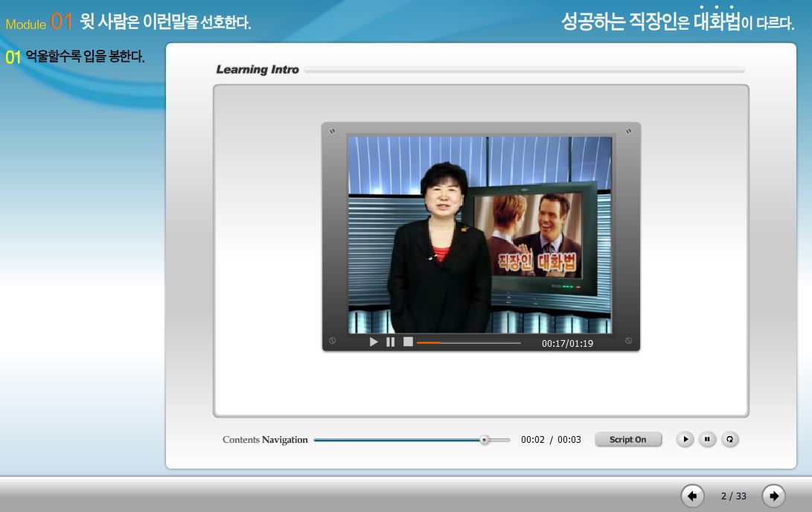Viewport: 812px width, 512px height.
Task: Pause the embedded lecture video
Action: coord(391,342)
